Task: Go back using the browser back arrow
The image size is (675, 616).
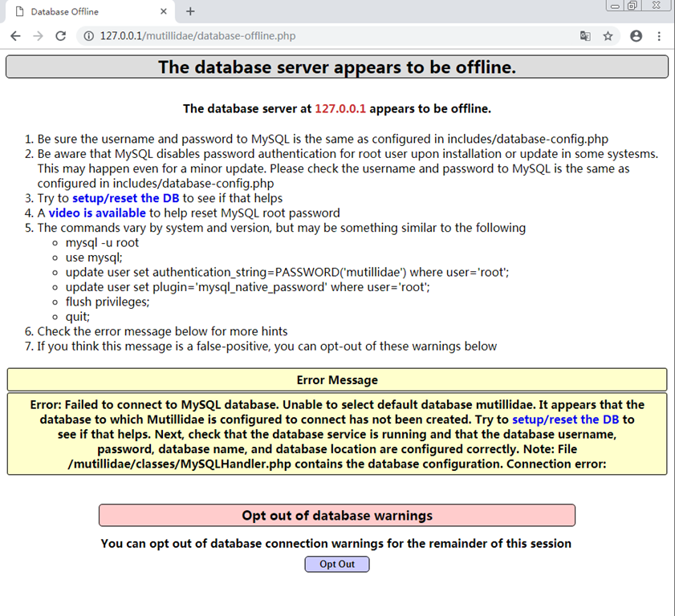Action: coord(15,36)
